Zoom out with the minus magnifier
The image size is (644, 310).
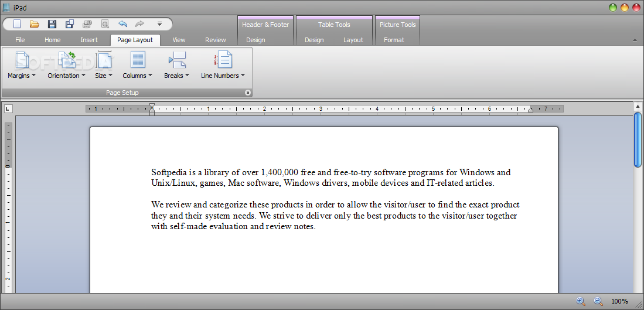[x=598, y=301]
